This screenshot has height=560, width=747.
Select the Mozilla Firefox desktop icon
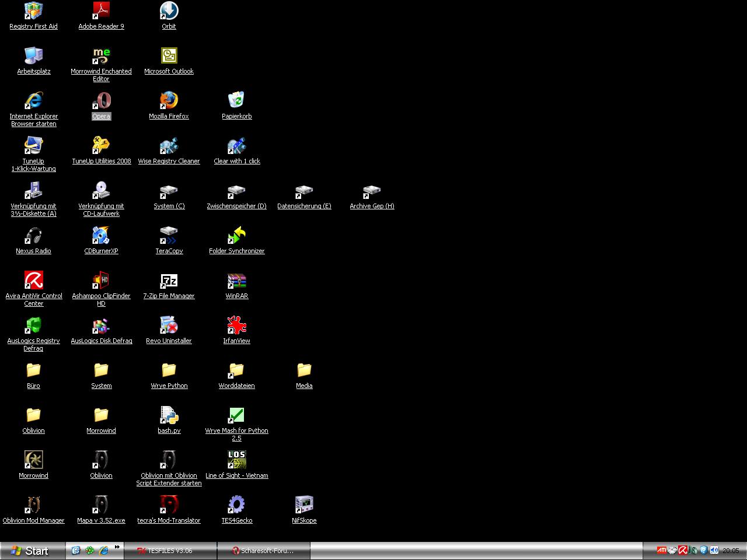tap(169, 101)
